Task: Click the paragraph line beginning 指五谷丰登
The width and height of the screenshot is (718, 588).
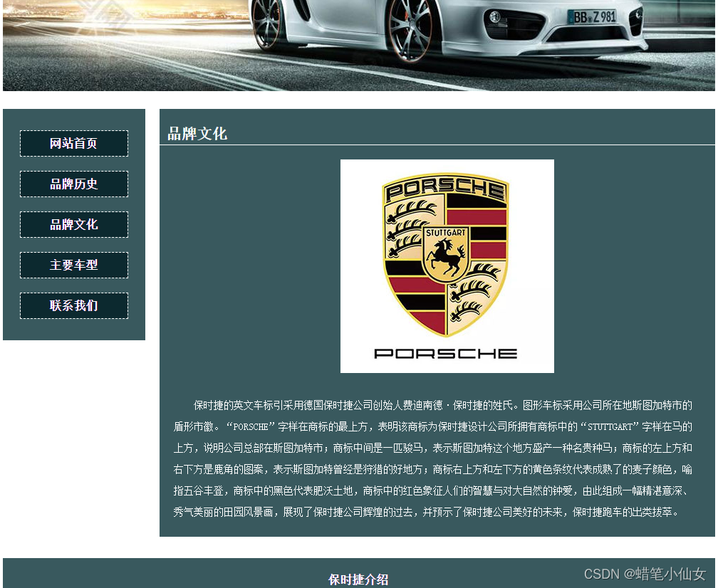Action: click(x=430, y=490)
